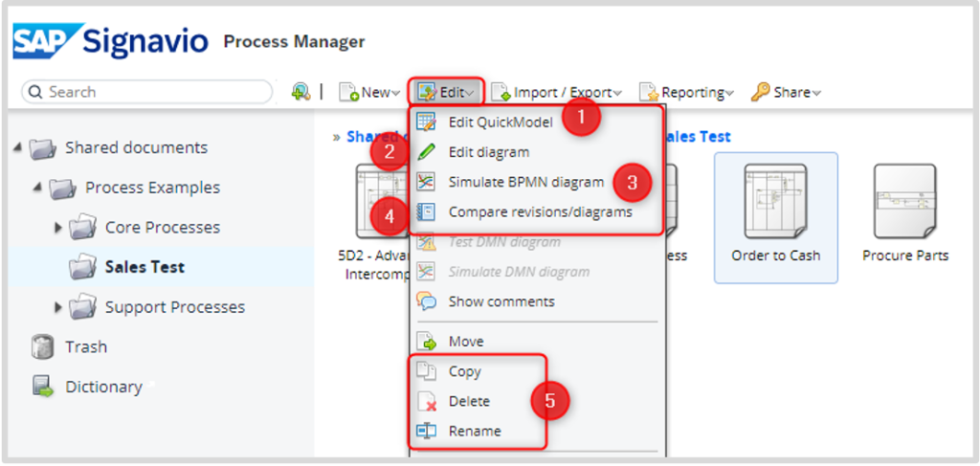Select Sales Test folder label in tree

coord(145,267)
